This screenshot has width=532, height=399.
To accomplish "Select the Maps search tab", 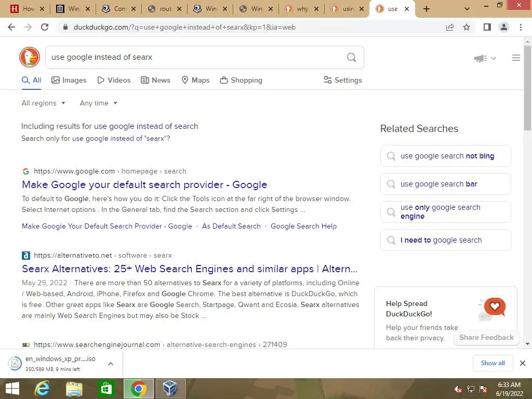I will coord(196,80).
